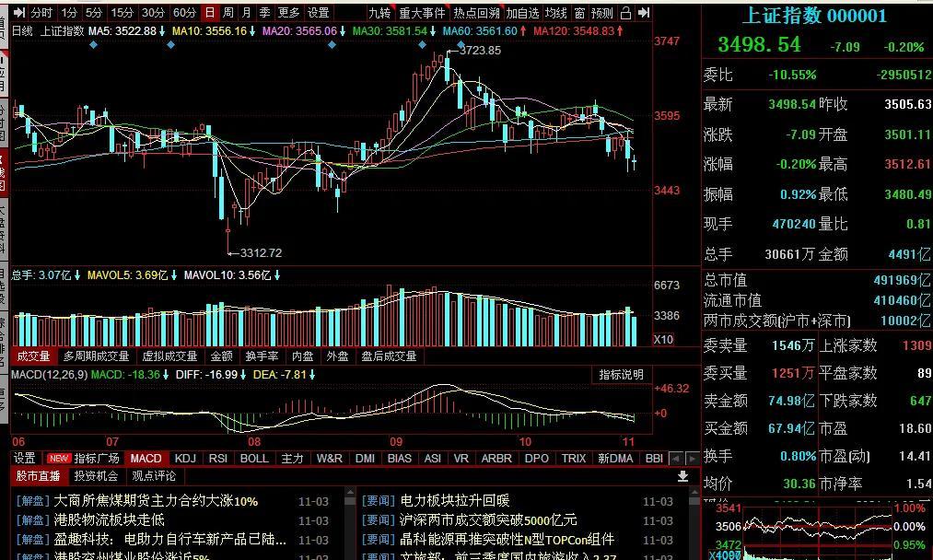Open news 港股物流板块走低
The height and width of the screenshot is (560, 933).
(109, 520)
